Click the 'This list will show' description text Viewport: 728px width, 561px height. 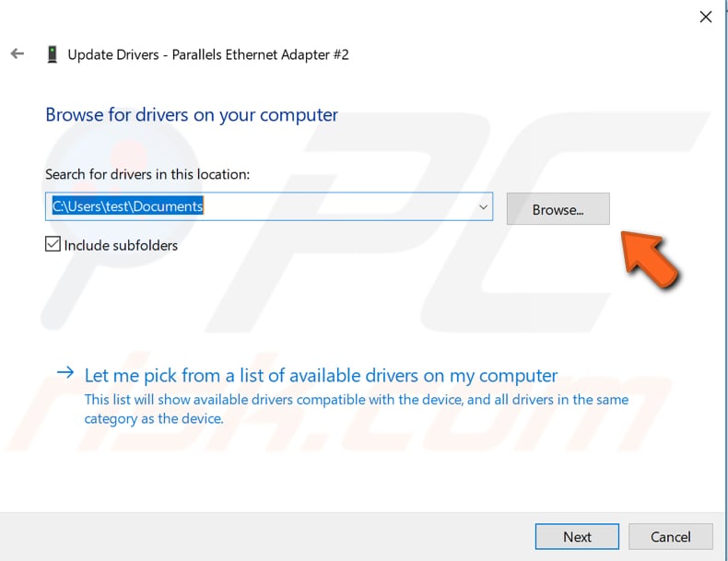pyautogui.click(x=356, y=409)
